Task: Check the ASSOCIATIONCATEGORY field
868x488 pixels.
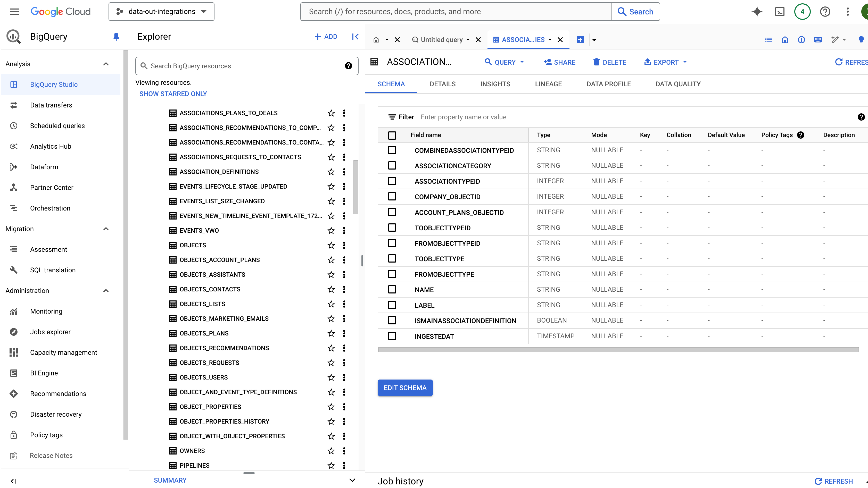Action: 392,165
